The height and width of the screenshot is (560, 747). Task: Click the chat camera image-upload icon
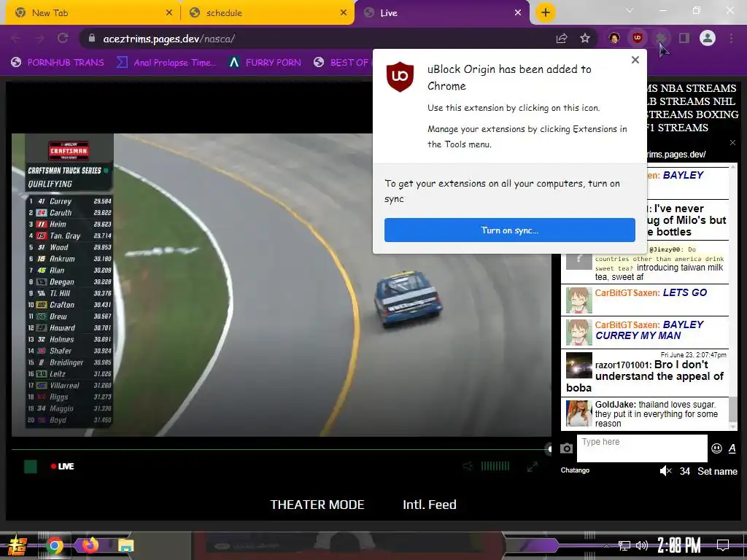pyautogui.click(x=566, y=448)
